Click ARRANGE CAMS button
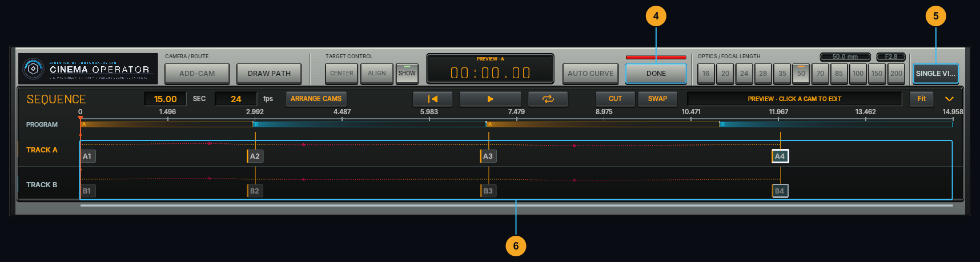Image resolution: width=980 pixels, height=262 pixels. coord(316,99)
